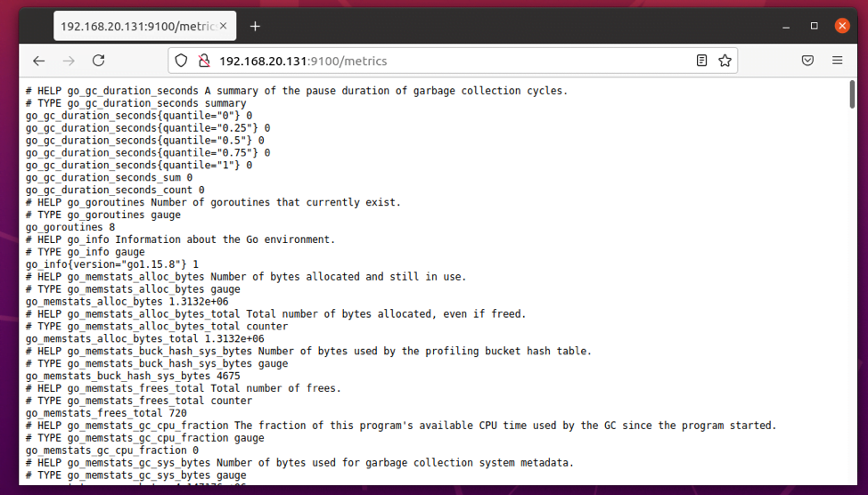Reload the metrics page
The height and width of the screenshot is (495, 868).
(99, 61)
